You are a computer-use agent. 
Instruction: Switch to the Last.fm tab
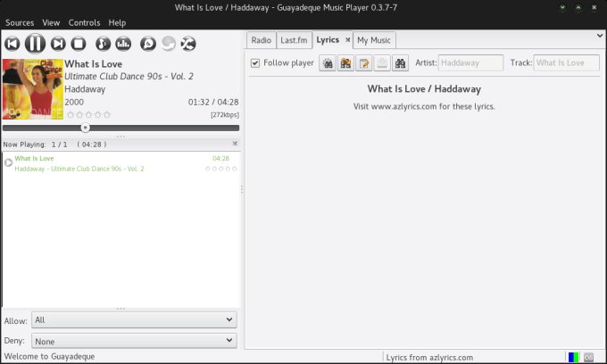[294, 40]
